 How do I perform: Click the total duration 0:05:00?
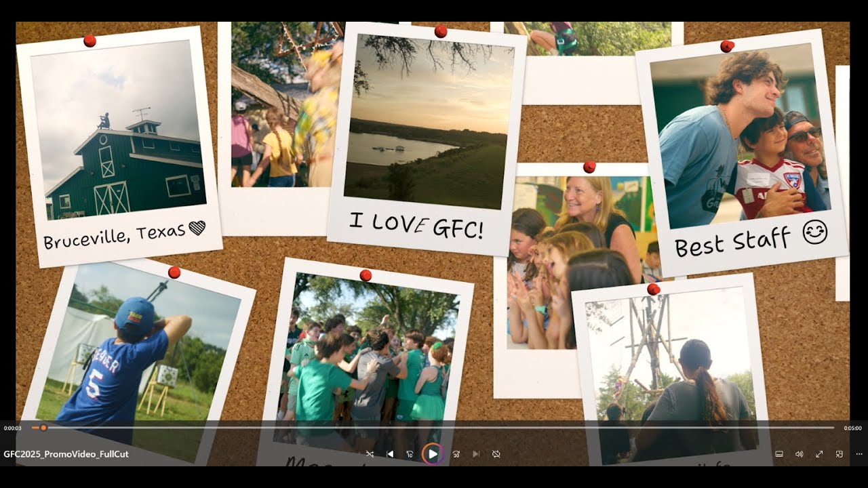pyautogui.click(x=852, y=428)
